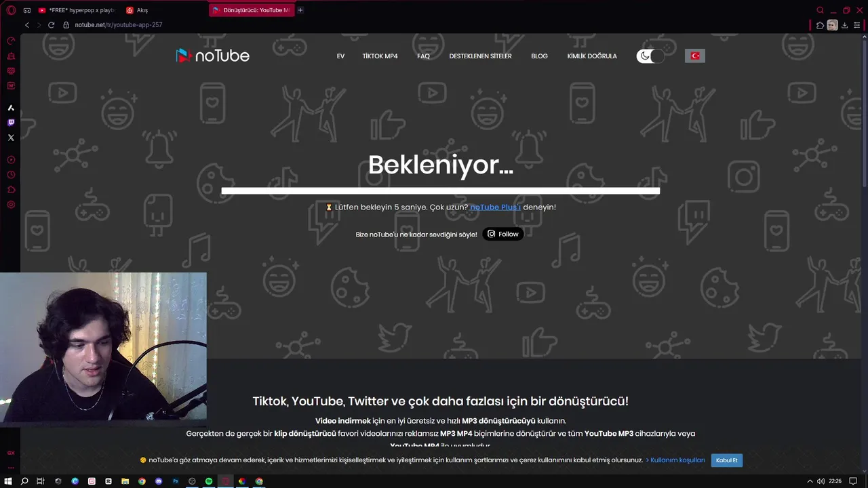Image resolution: width=868 pixels, height=488 pixels.
Task: Open File Explorer from the taskbar
Action: click(125, 481)
